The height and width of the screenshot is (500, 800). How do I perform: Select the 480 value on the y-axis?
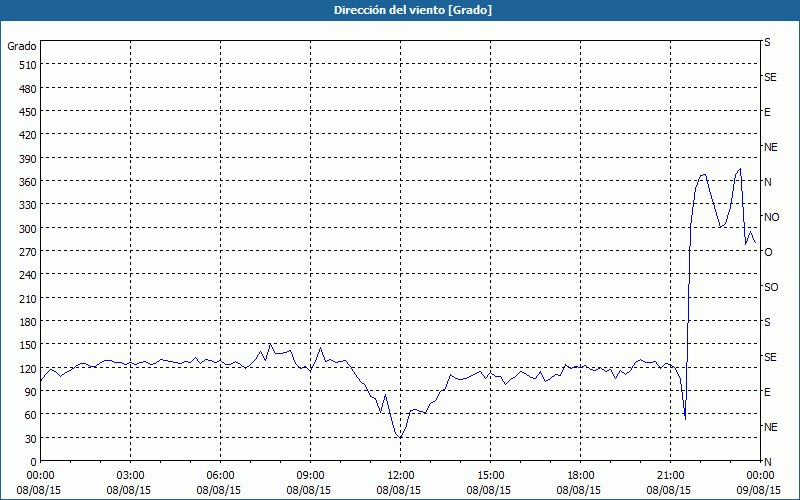(x=28, y=89)
